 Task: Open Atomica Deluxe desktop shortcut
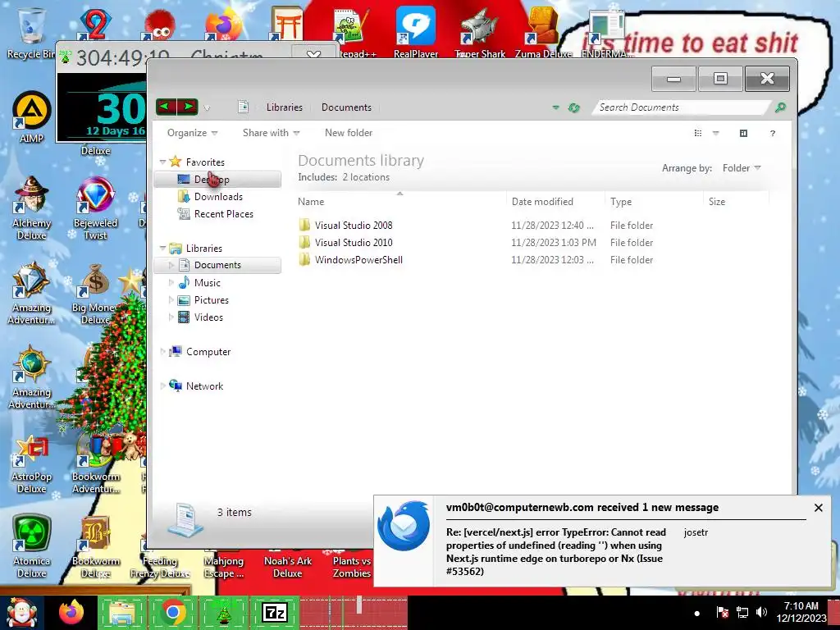coord(32,546)
